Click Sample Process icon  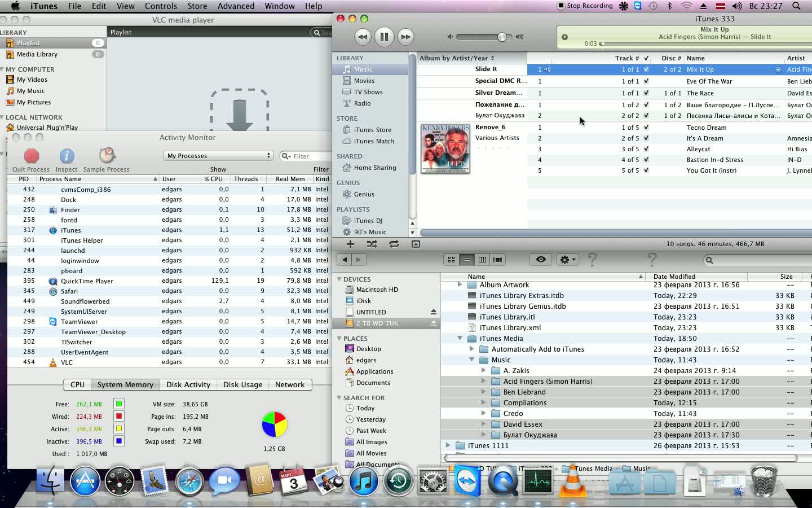coord(107,156)
